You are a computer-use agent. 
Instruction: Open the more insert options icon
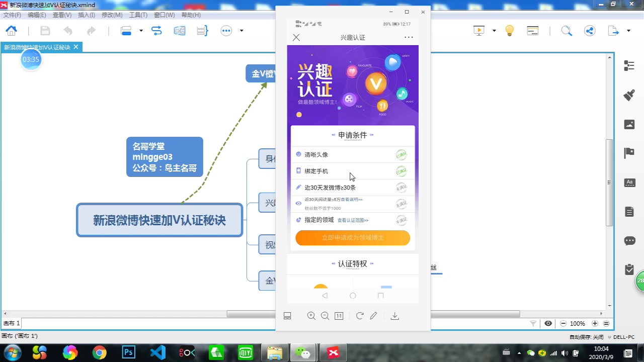tap(226, 31)
